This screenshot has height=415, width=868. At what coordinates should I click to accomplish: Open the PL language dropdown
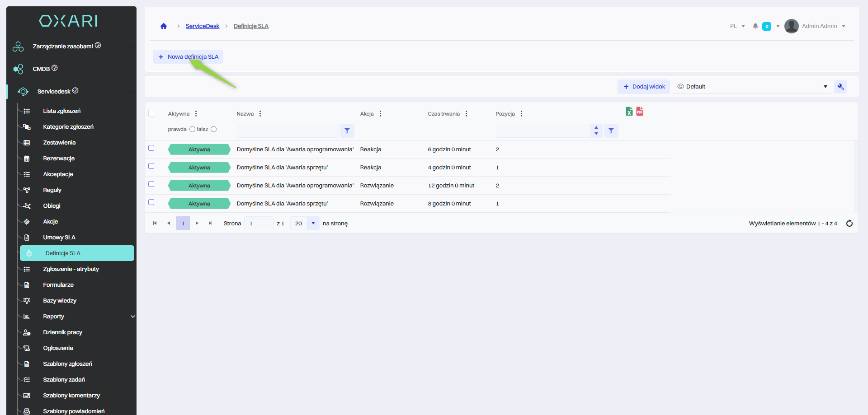[x=737, y=26]
